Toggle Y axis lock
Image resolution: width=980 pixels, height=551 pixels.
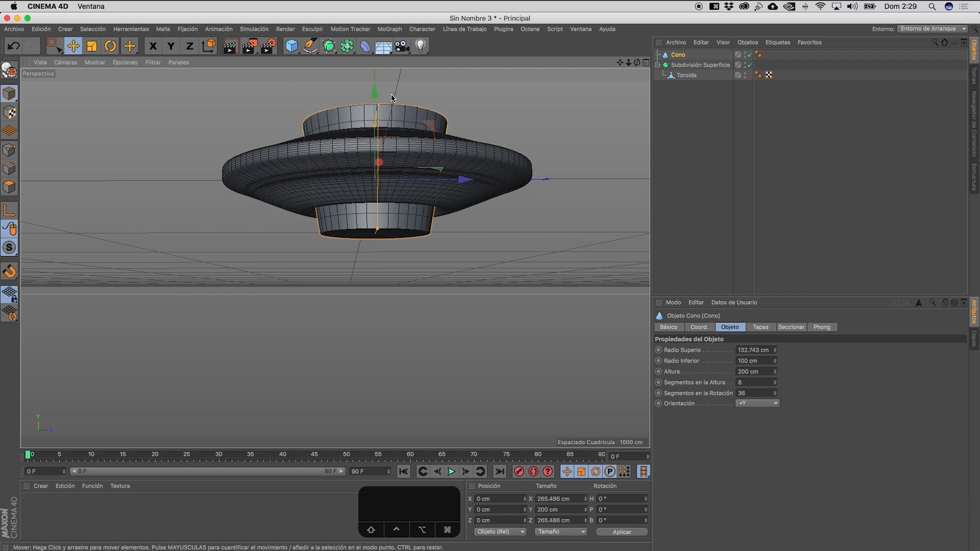point(171,46)
